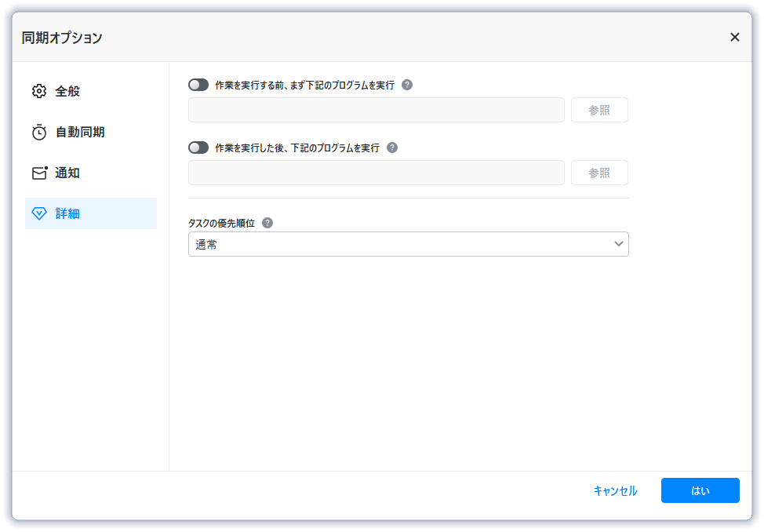The image size is (764, 532).
Task: Click the diamond icon for 詳細
Action: pyautogui.click(x=39, y=213)
